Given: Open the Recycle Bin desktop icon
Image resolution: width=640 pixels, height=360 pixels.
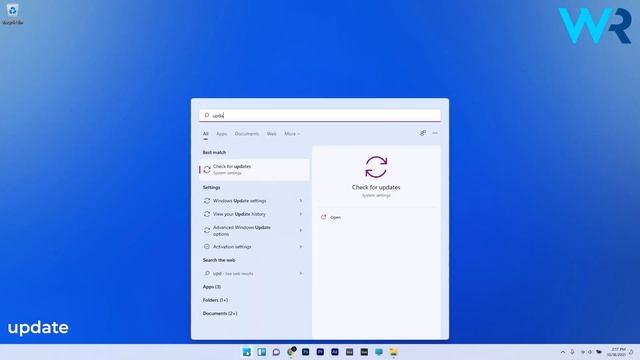Looking at the screenshot, I should pos(13,13).
